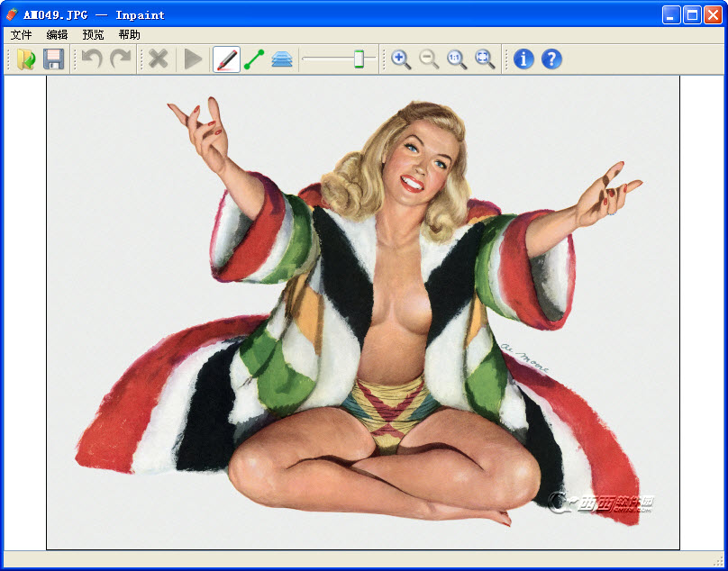This screenshot has height=571, width=728.
Task: Save the image with floppy disk icon
Action: point(53,59)
